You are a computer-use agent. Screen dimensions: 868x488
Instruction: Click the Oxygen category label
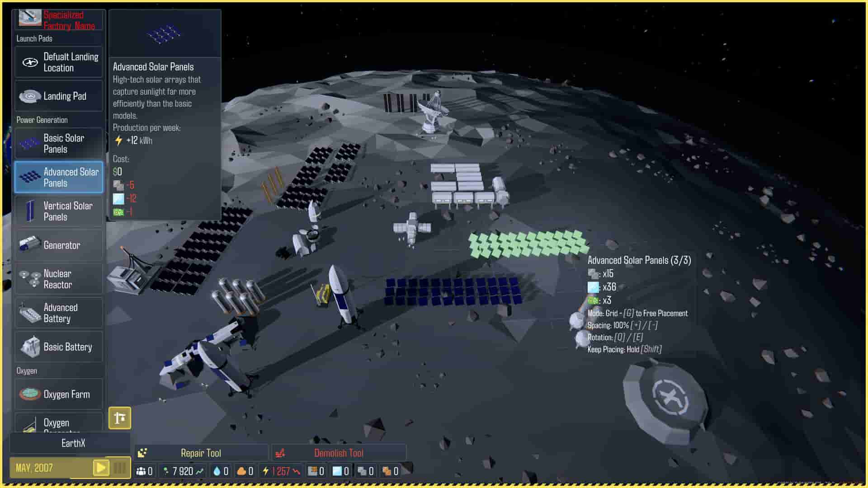(x=27, y=371)
